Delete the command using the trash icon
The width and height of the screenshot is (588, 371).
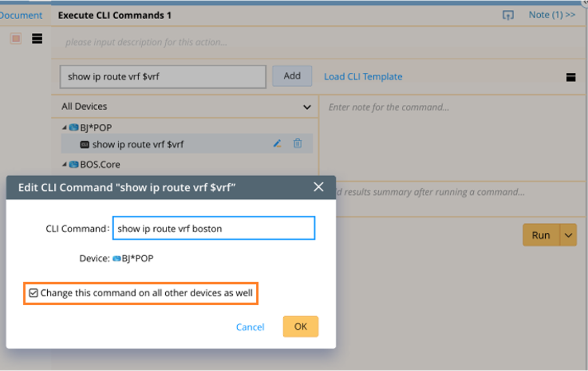(x=298, y=143)
